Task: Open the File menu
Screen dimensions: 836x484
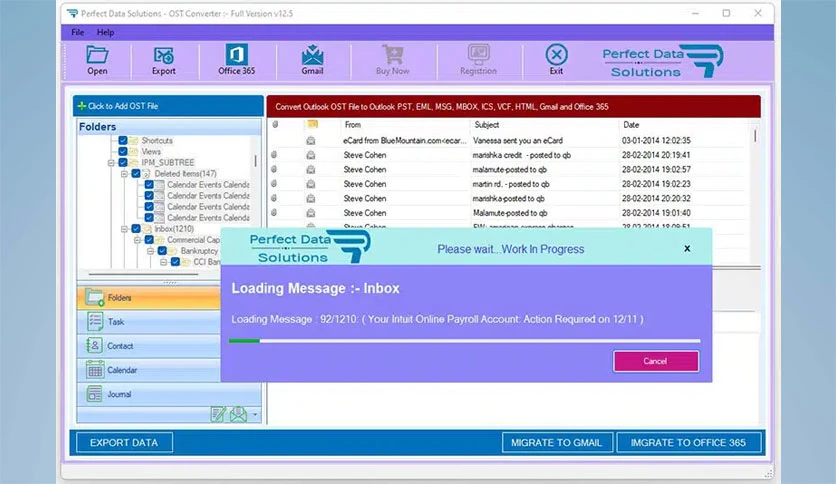Action: pos(78,32)
